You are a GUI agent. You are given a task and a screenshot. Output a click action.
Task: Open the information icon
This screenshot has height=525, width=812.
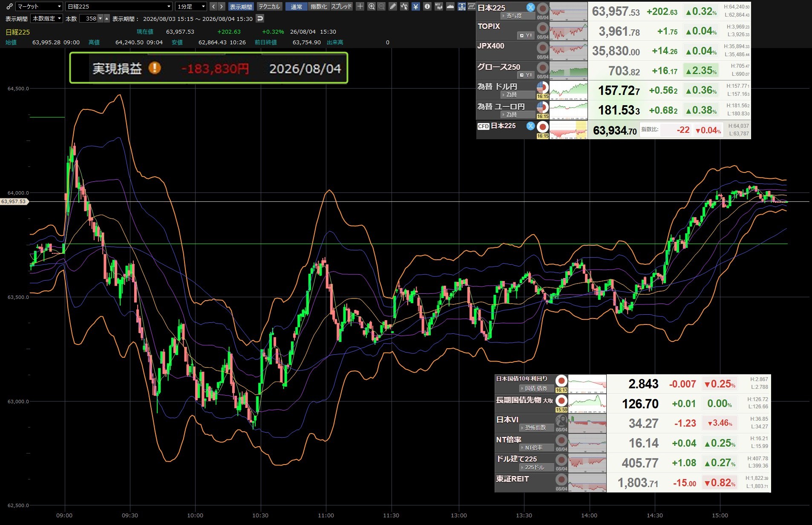(x=427, y=6)
